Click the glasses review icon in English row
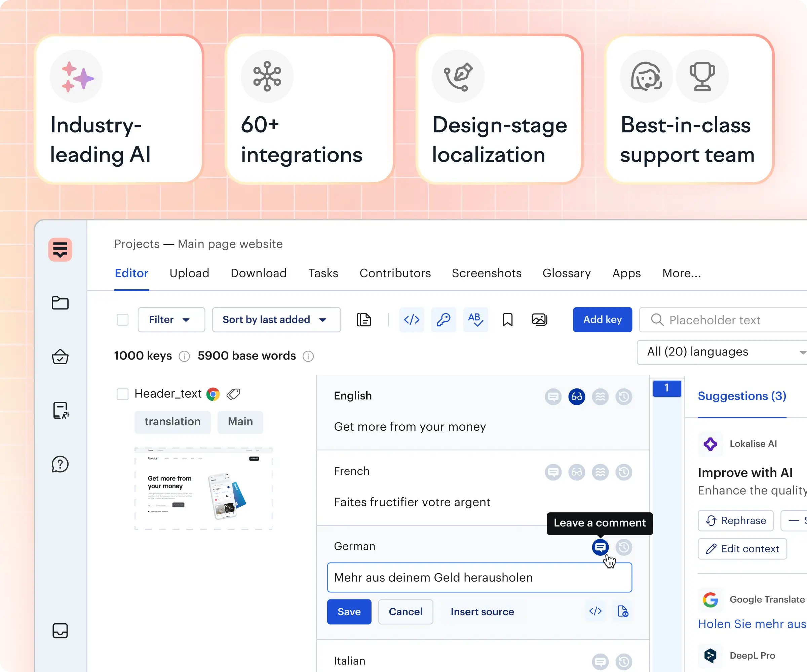 click(x=576, y=397)
